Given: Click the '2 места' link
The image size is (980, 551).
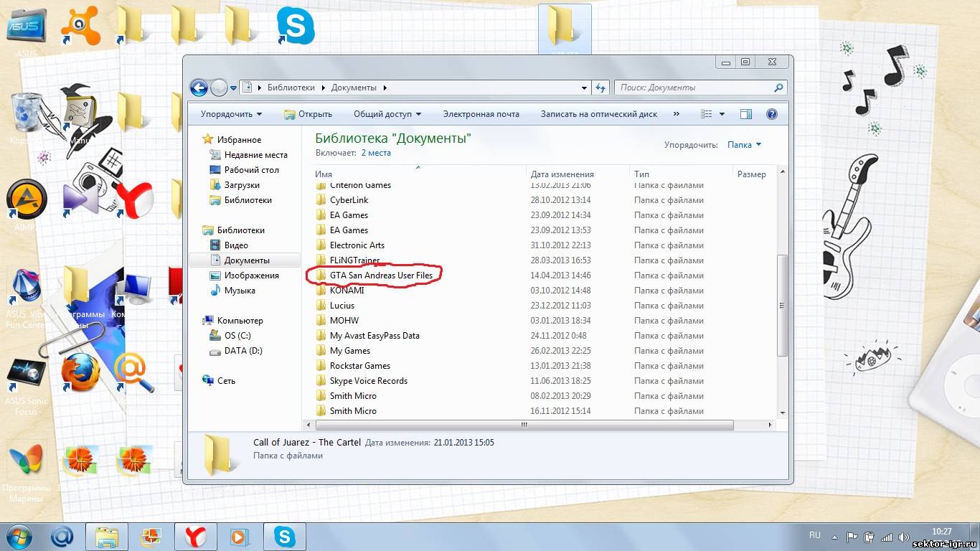Looking at the screenshot, I should coord(376,153).
